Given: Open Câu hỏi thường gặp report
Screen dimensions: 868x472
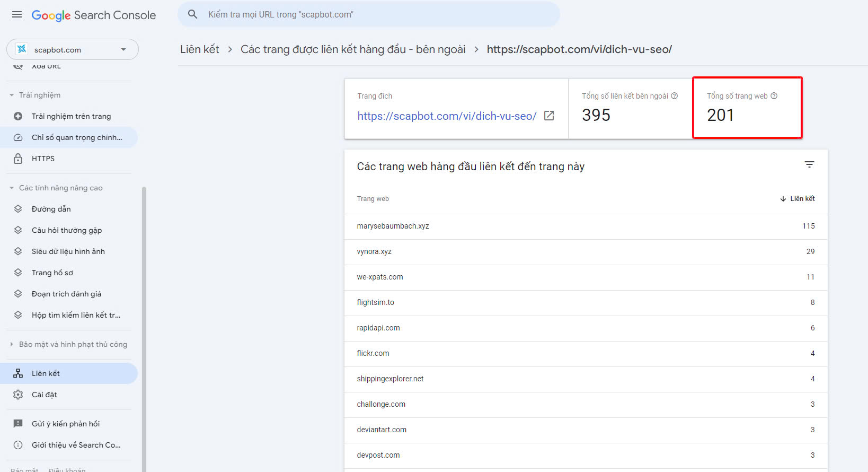Looking at the screenshot, I should [69, 230].
